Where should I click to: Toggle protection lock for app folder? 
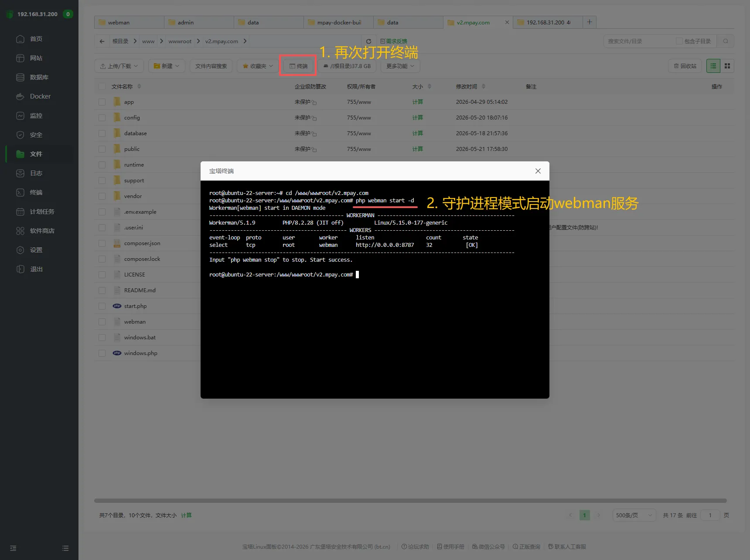[314, 102]
